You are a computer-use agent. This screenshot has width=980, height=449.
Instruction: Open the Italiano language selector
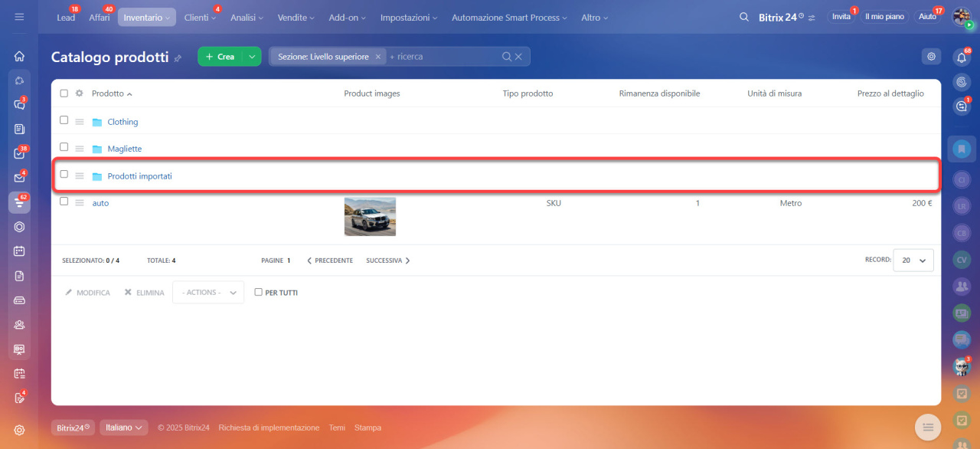[x=123, y=428]
